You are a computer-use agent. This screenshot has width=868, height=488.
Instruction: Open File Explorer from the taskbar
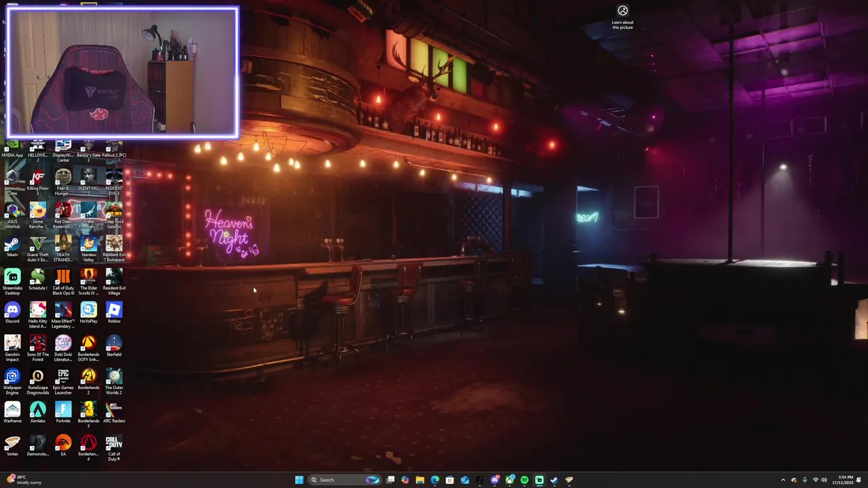coord(420,480)
